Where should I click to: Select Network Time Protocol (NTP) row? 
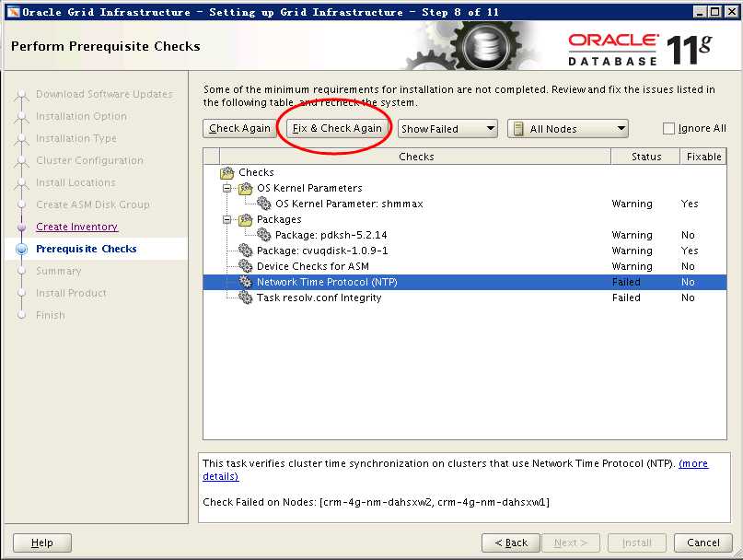coord(465,282)
